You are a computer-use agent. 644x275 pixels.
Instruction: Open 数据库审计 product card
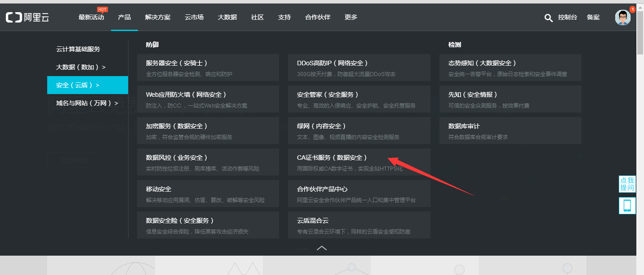pyautogui.click(x=511, y=131)
